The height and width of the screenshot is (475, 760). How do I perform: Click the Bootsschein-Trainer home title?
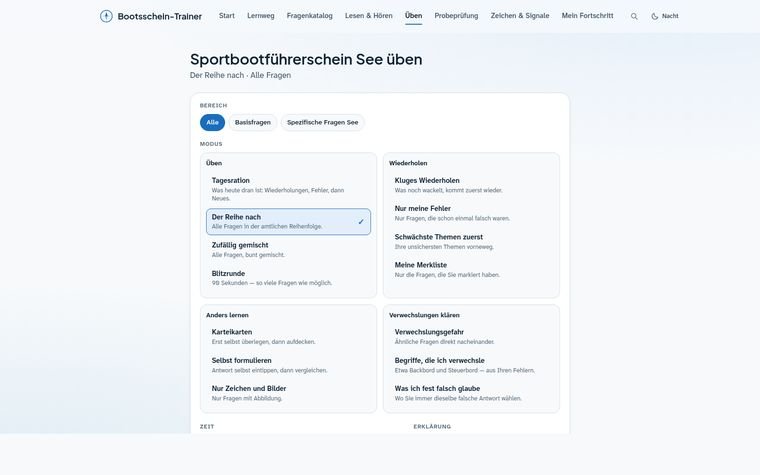159,16
